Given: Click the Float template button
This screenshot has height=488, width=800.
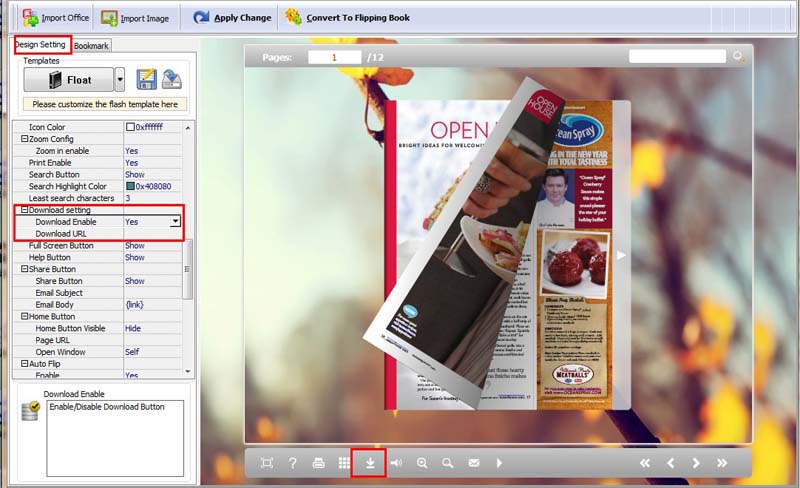Looking at the screenshot, I should click(x=68, y=80).
